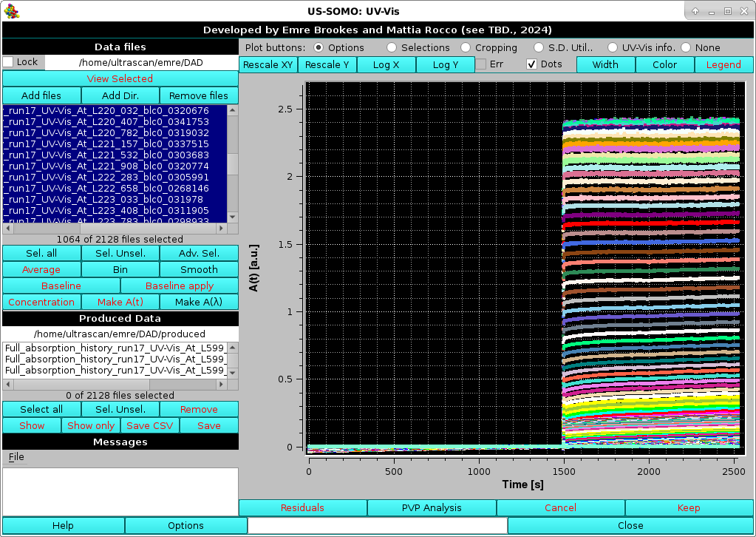Select the Cropping plot mode radio button
Viewport: 756px width, 537px height.
click(466, 47)
